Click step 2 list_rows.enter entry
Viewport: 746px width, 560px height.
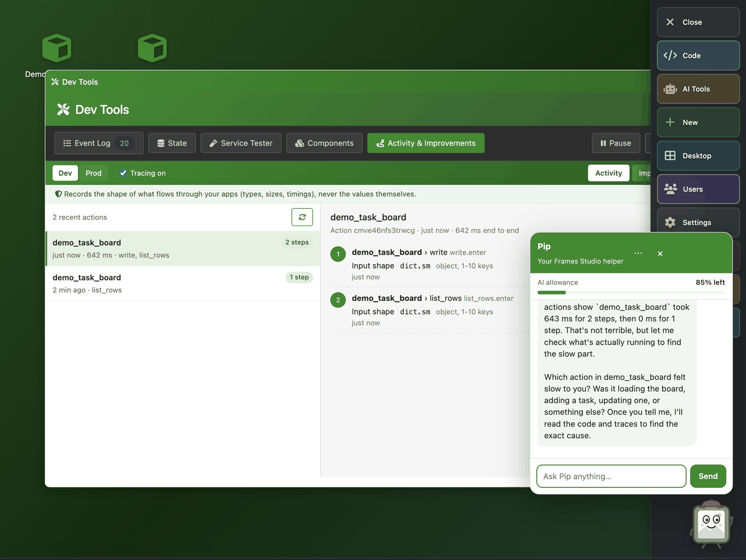(429, 310)
